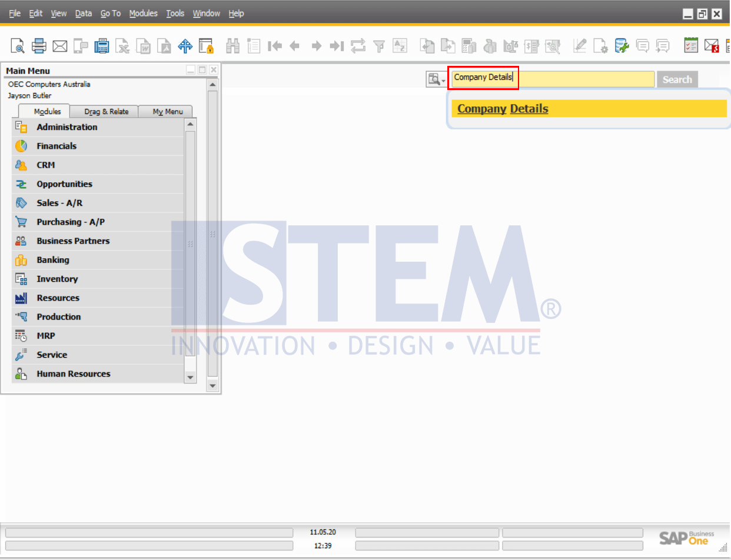The width and height of the screenshot is (731, 560).
Task: Click the Search button
Action: [677, 79]
